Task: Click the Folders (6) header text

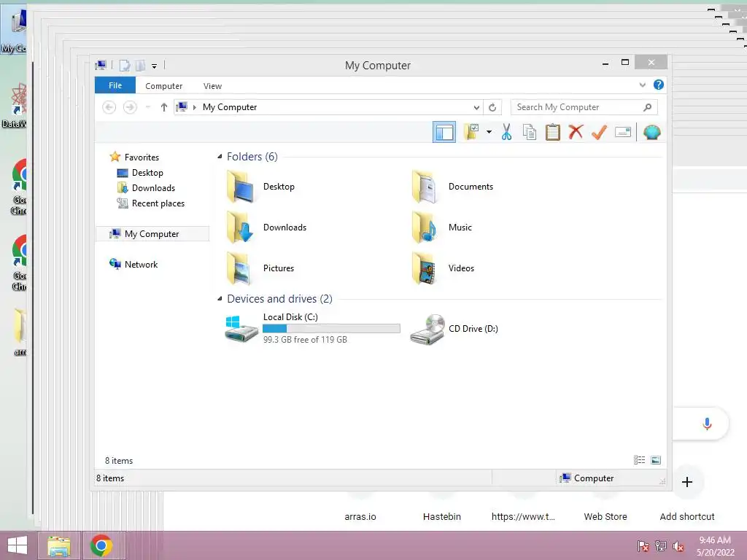Action: pos(252,157)
